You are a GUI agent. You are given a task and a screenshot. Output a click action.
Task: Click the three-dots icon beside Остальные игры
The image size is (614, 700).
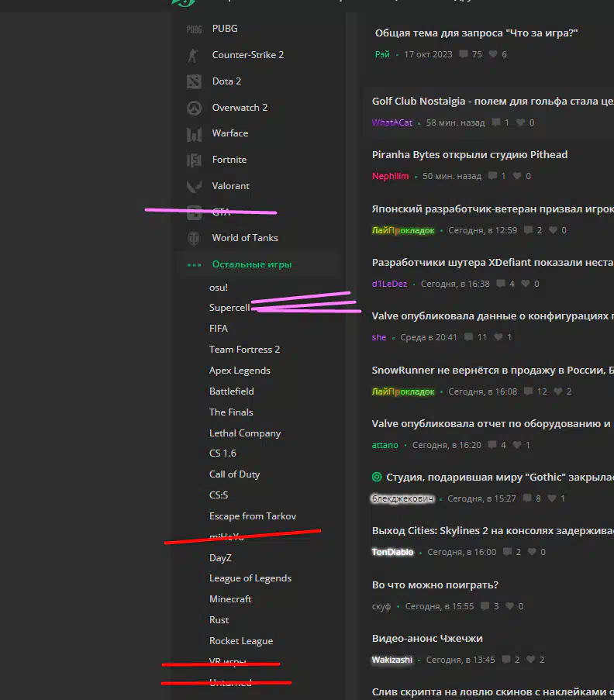[194, 265]
